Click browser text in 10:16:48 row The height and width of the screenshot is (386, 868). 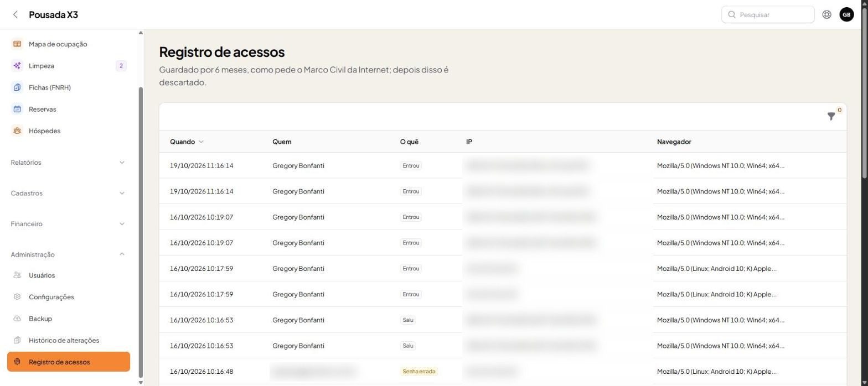(x=716, y=372)
